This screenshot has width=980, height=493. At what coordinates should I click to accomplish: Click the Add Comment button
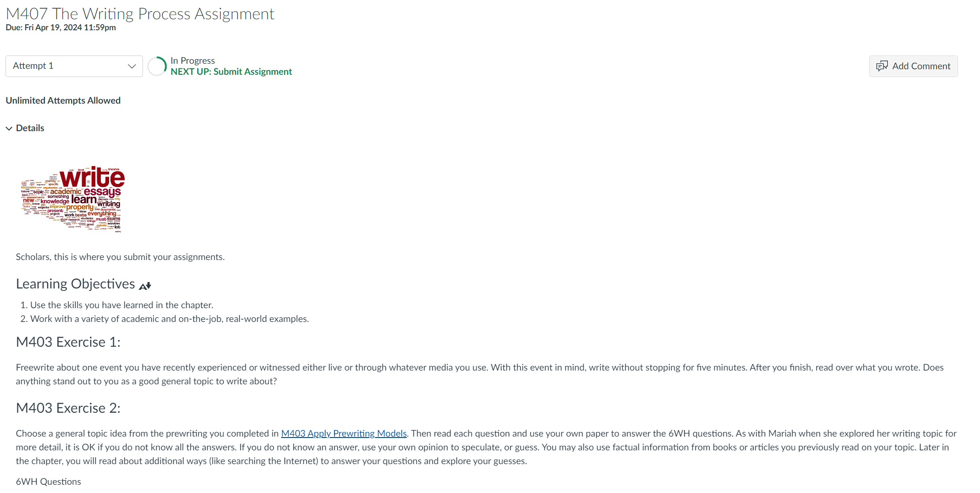coord(913,66)
